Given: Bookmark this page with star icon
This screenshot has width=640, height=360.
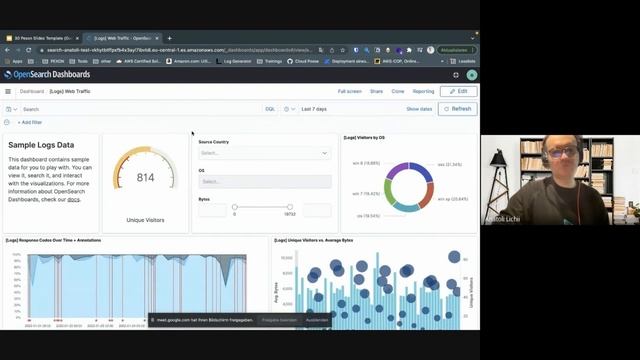Looking at the screenshot, I should coord(342,50).
